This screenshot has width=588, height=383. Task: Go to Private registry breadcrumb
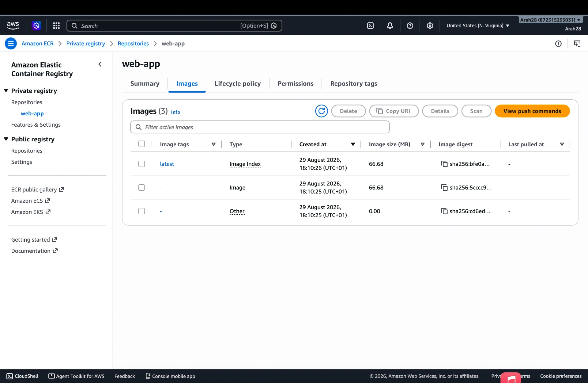click(85, 44)
